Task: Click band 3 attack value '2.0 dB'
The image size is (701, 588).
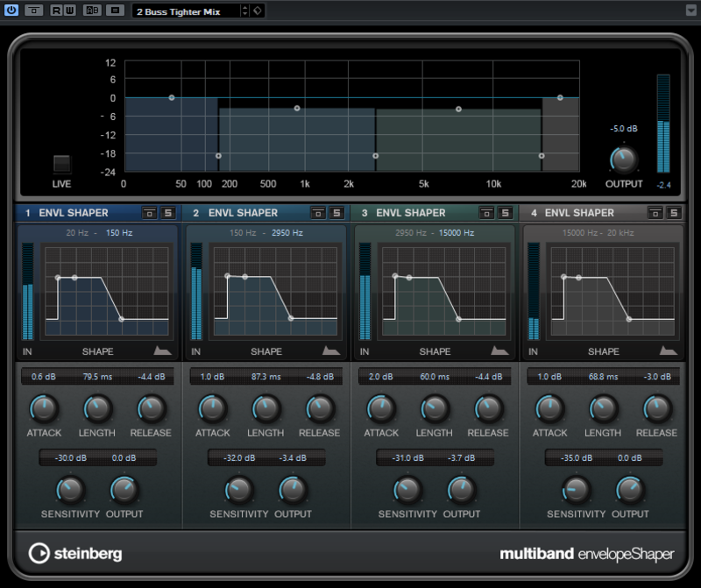Action: coord(381,377)
